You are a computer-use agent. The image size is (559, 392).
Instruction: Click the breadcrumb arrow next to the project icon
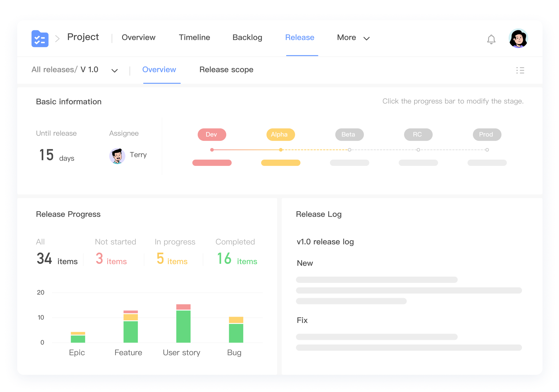(57, 39)
